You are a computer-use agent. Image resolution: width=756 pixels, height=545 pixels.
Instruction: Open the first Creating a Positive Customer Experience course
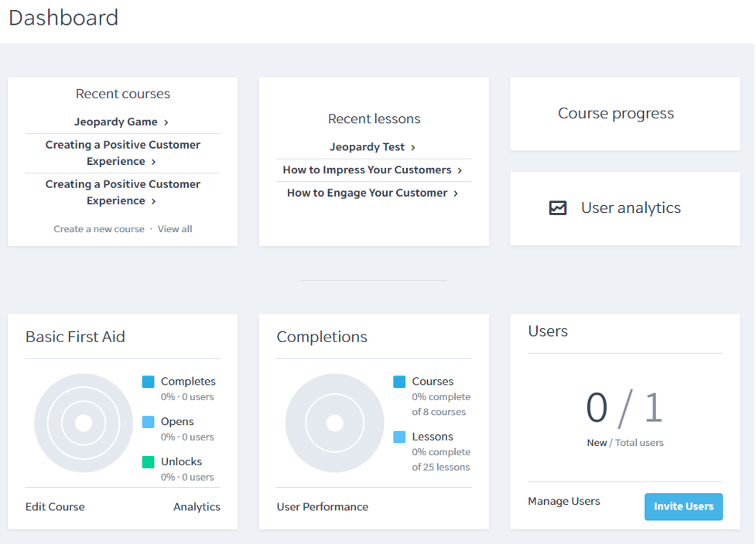[x=122, y=153]
